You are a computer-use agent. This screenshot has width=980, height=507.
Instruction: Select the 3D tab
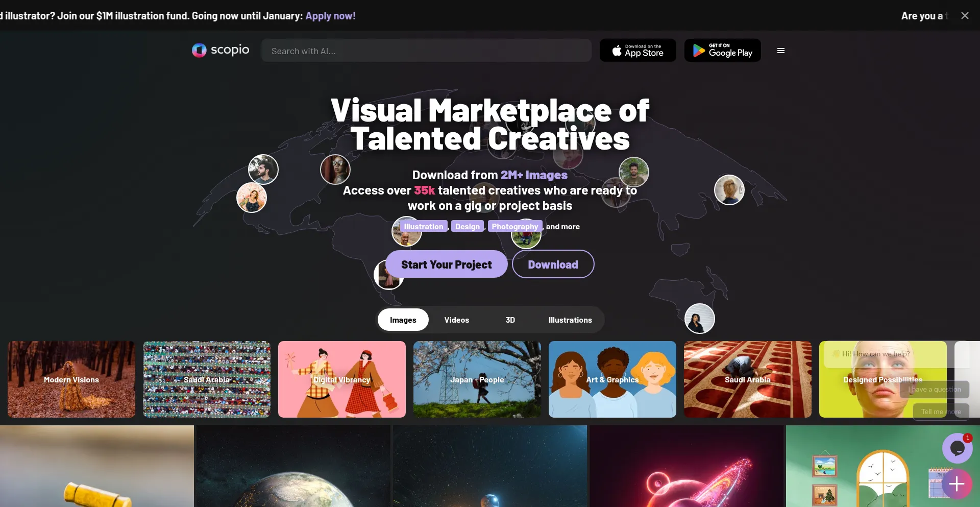[510, 320]
